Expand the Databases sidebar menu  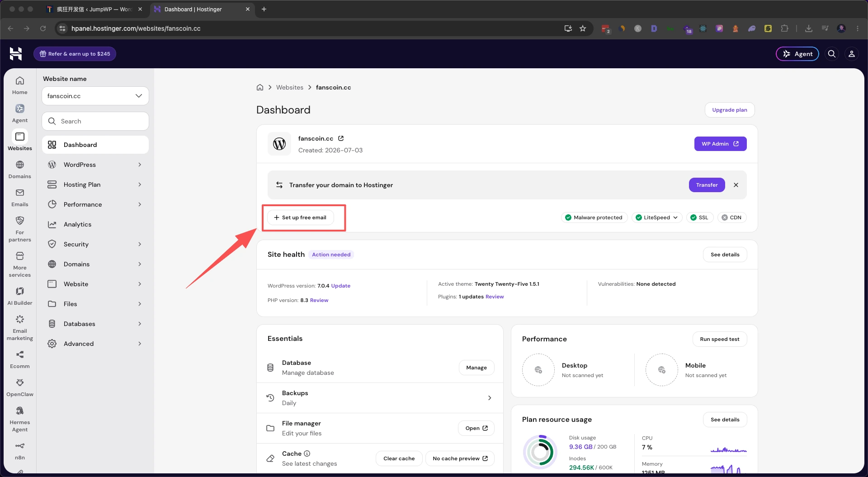[x=95, y=324]
